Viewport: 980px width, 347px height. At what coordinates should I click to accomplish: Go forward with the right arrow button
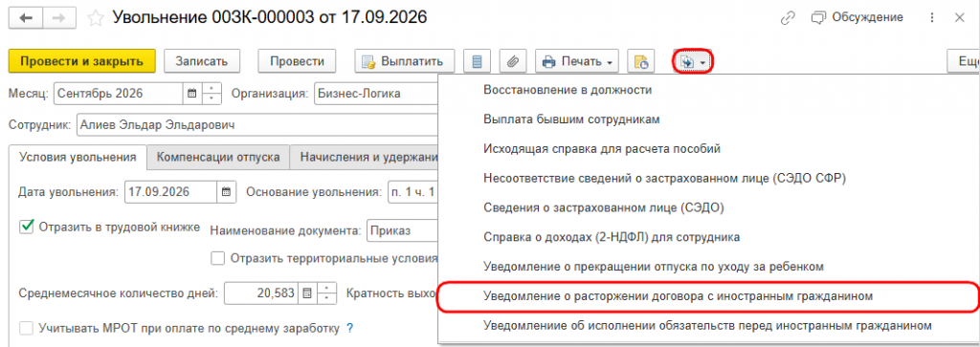[58, 17]
